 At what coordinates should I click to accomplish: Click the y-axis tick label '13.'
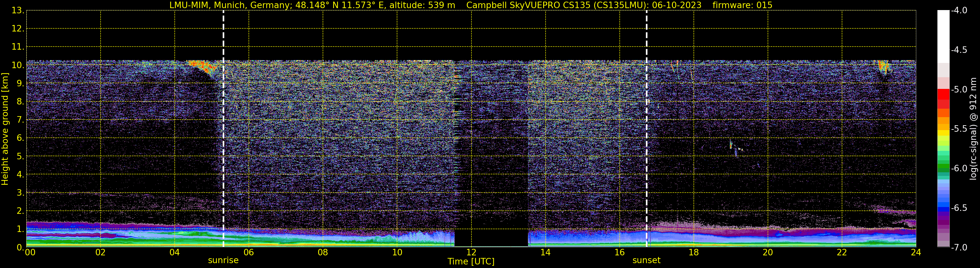(18, 10)
